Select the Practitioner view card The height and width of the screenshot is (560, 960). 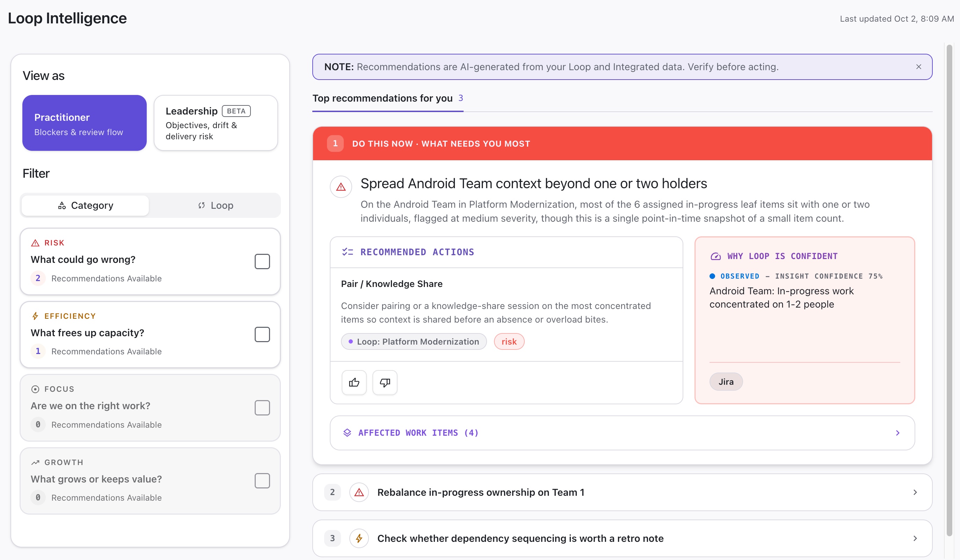click(x=84, y=123)
